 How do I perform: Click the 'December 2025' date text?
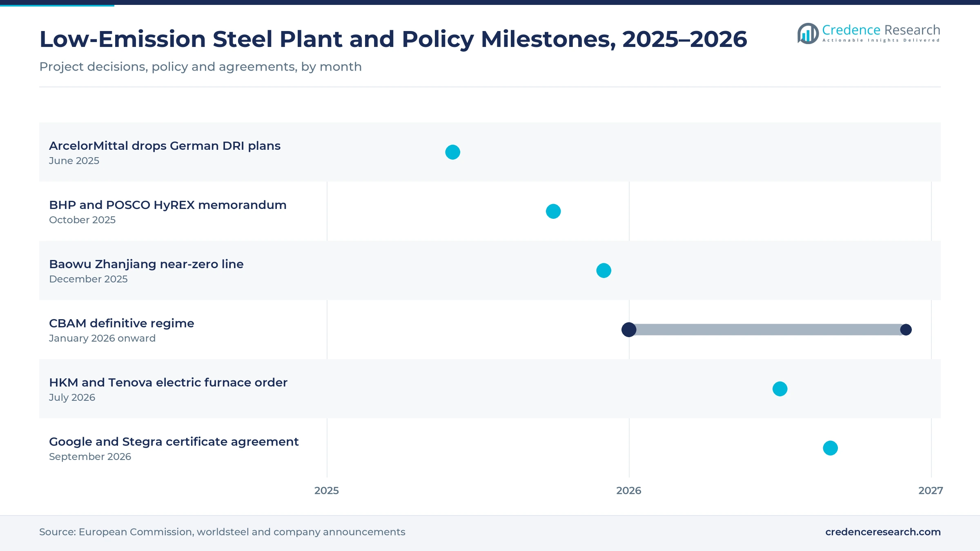[x=88, y=279]
